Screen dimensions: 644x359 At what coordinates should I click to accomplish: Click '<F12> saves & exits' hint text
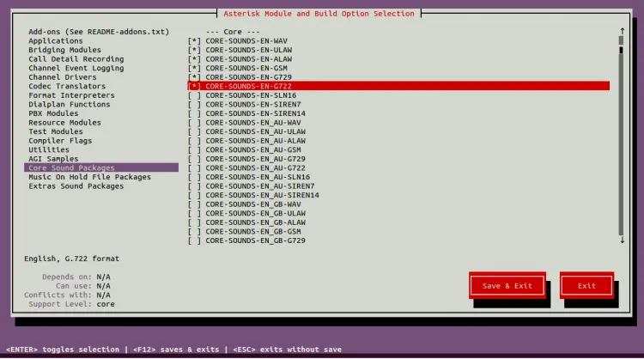tap(176, 350)
